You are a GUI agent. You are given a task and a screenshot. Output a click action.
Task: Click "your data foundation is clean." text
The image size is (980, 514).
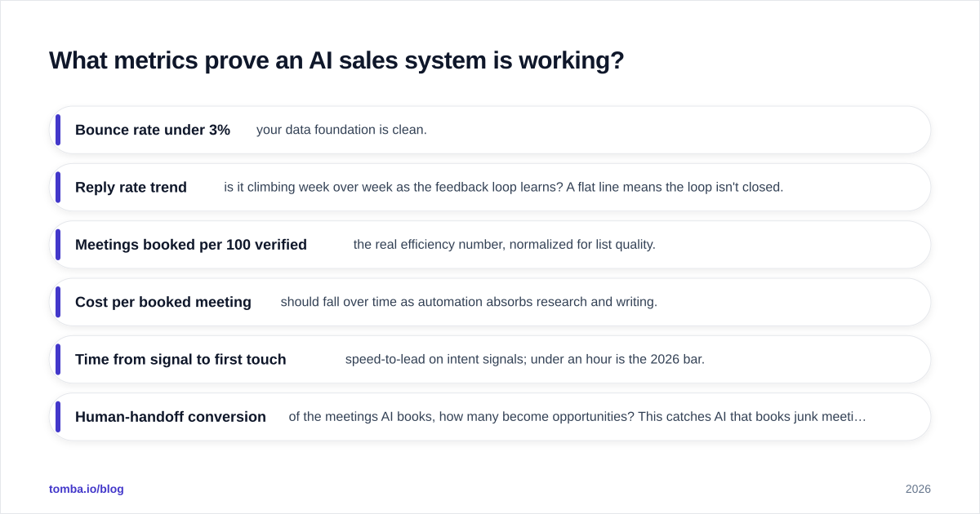341,130
